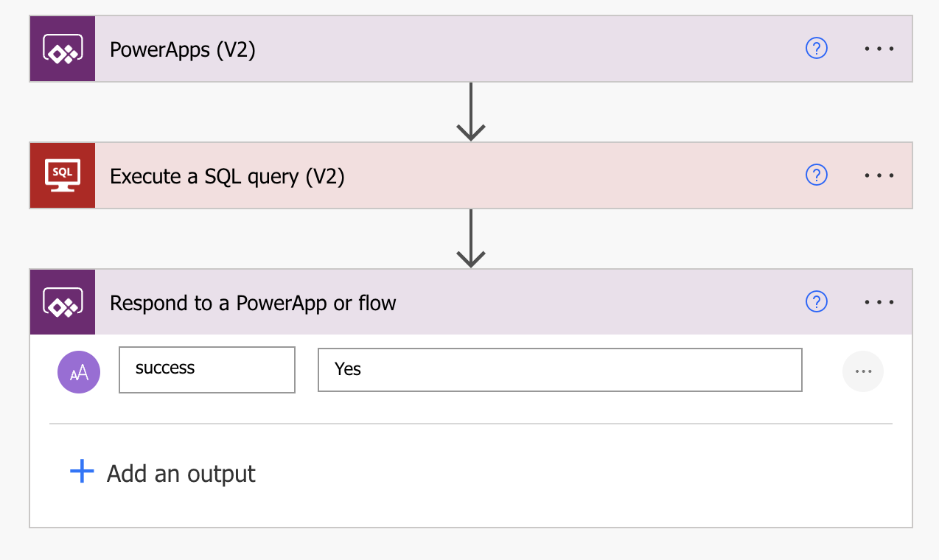
Task: Show help for Execute a SQL query
Action: (816, 175)
